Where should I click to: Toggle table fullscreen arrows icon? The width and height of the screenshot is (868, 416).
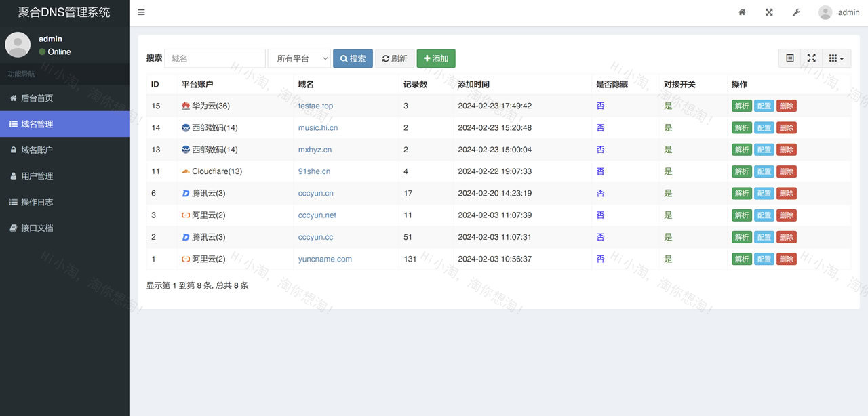(811, 58)
